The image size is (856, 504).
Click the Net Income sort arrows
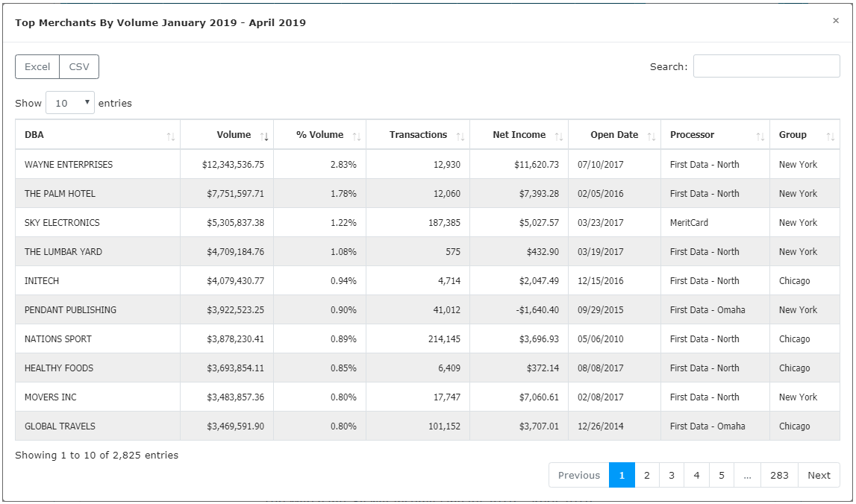pyautogui.click(x=558, y=136)
